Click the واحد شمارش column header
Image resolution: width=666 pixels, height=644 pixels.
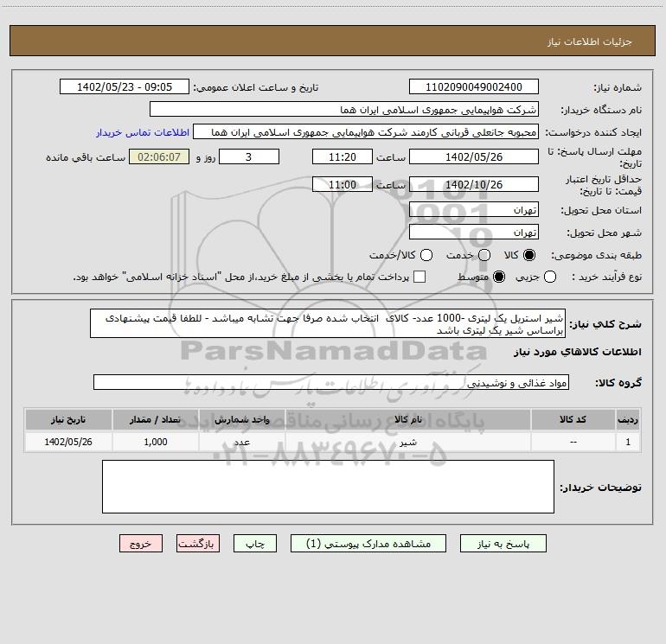click(x=241, y=419)
